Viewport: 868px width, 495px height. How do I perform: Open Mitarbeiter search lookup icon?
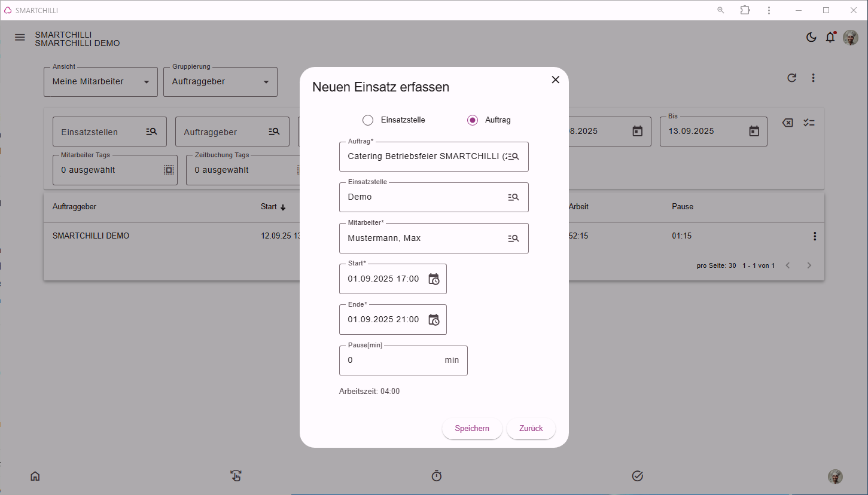click(x=513, y=238)
